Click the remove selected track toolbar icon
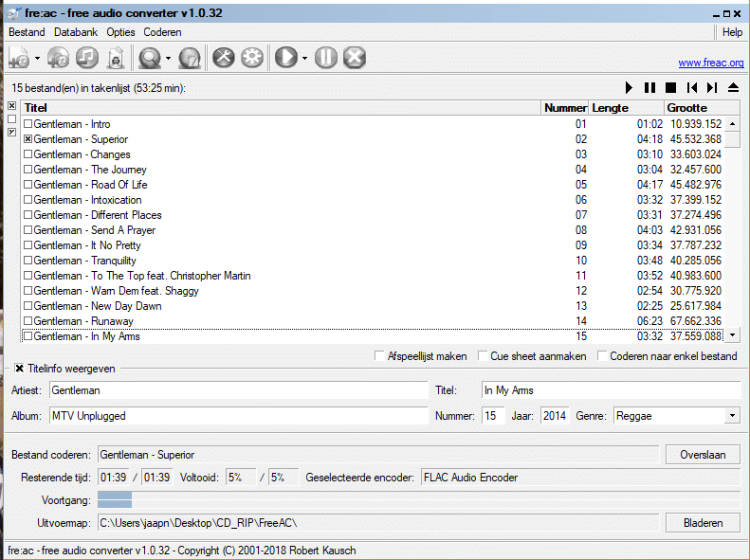The width and height of the screenshot is (750, 560). (87, 58)
